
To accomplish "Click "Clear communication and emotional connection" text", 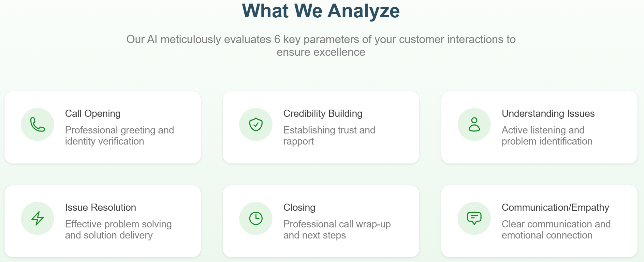I will [x=556, y=230].
